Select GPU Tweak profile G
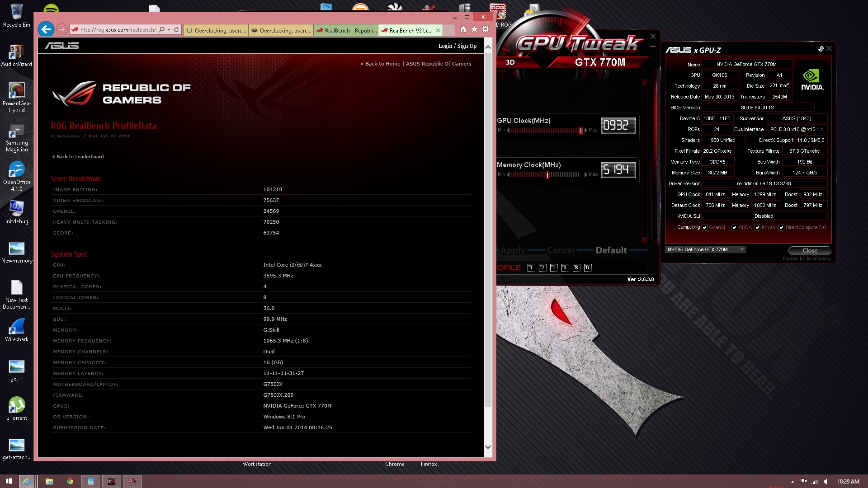The height and width of the screenshot is (488, 868). (588, 267)
